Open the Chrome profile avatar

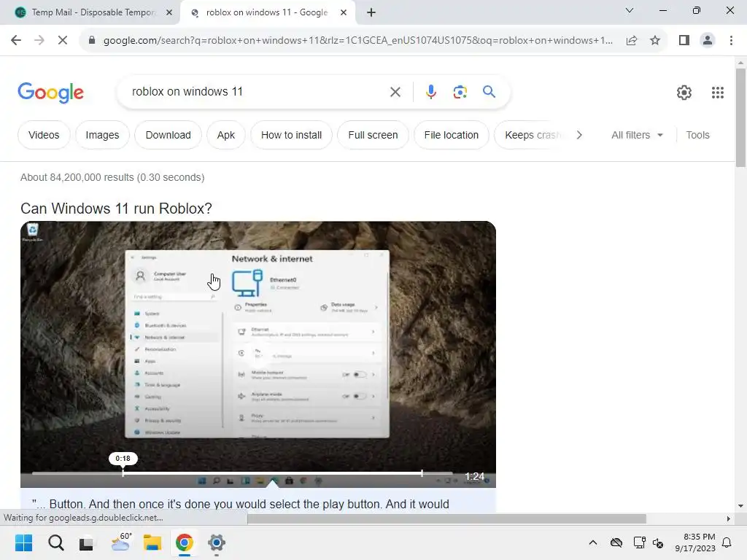click(x=708, y=41)
